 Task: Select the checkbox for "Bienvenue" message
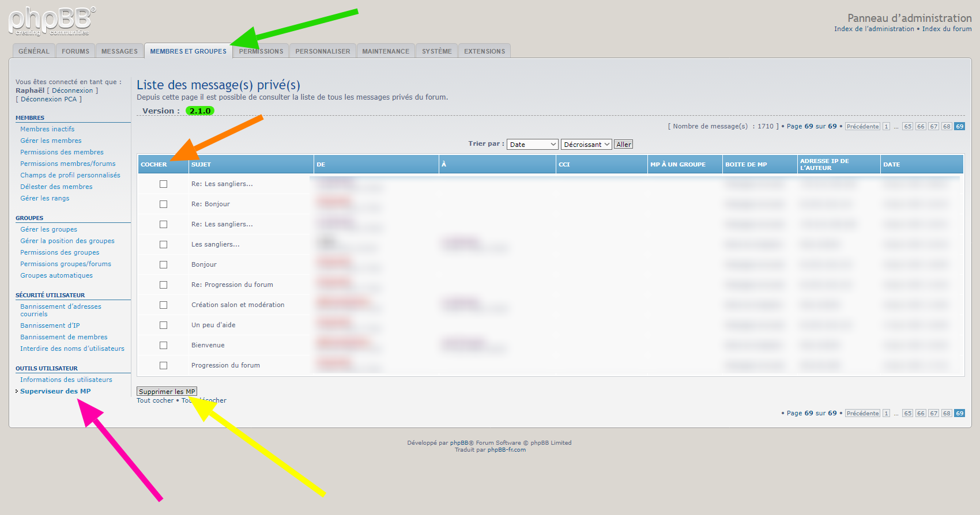click(163, 345)
